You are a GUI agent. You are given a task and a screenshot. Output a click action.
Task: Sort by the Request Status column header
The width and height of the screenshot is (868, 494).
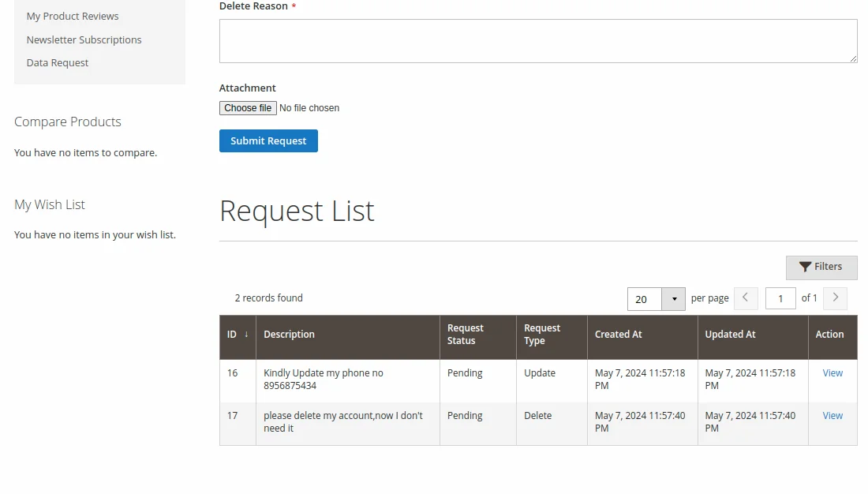point(466,334)
